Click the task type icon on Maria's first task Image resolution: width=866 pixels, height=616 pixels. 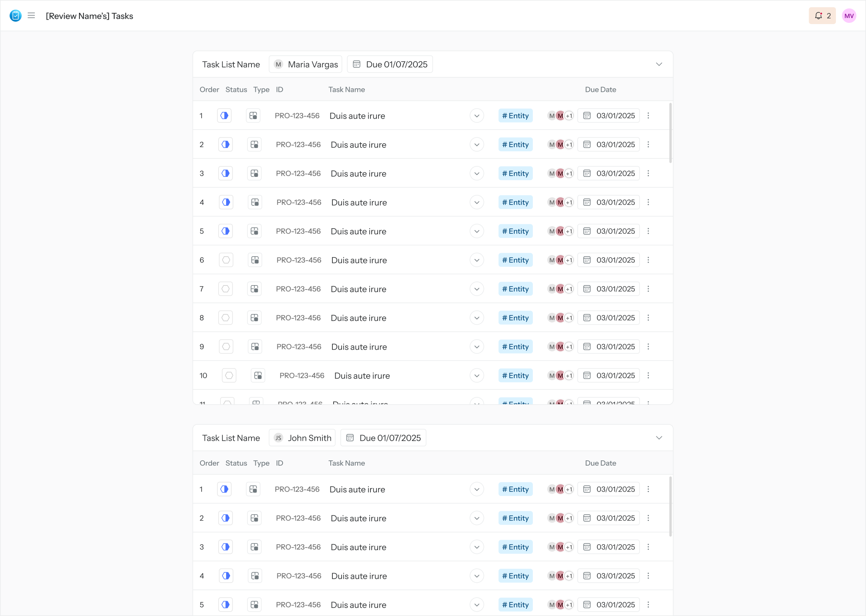(x=253, y=115)
